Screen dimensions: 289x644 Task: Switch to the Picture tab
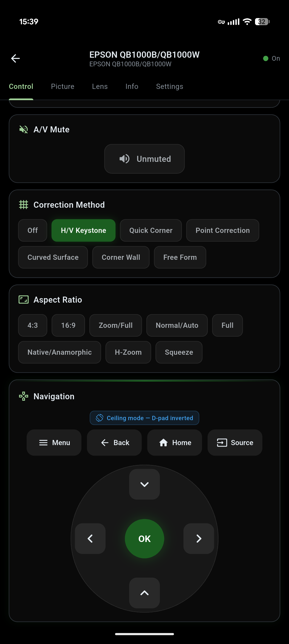62,86
